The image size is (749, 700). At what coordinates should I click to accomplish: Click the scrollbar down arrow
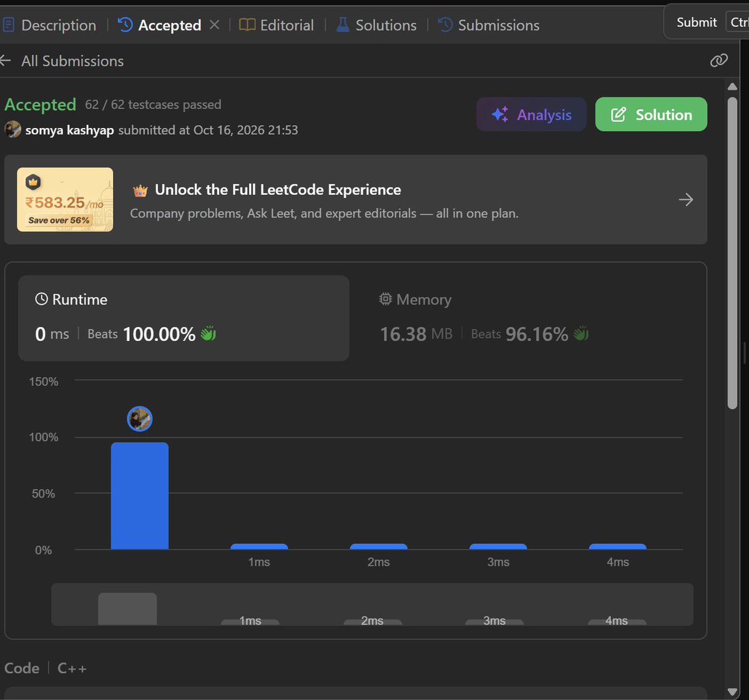(733, 691)
